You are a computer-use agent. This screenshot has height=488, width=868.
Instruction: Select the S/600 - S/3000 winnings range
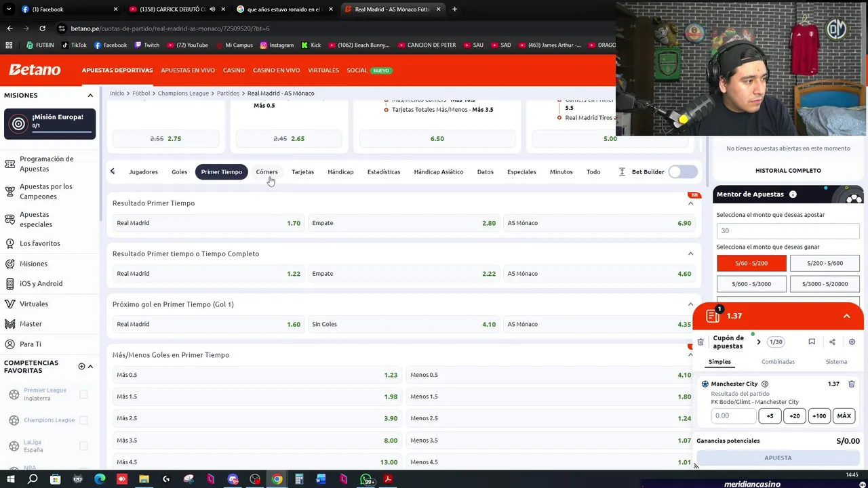pos(751,284)
